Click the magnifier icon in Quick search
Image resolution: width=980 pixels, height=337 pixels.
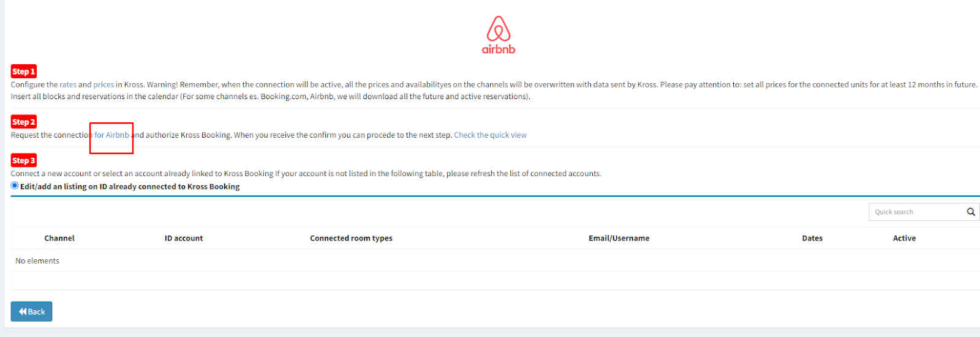971,212
